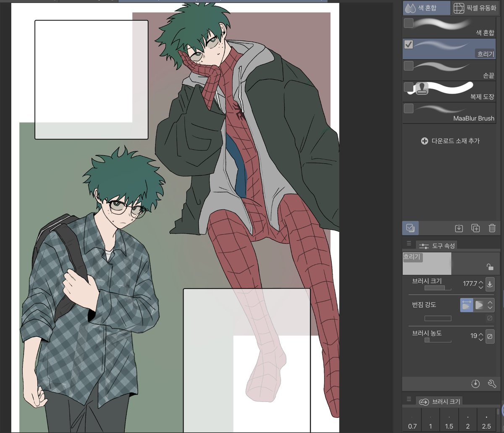The image size is (504, 433).
Task: Tick the checkbox beside 손끝 brush
Action: tap(408, 66)
